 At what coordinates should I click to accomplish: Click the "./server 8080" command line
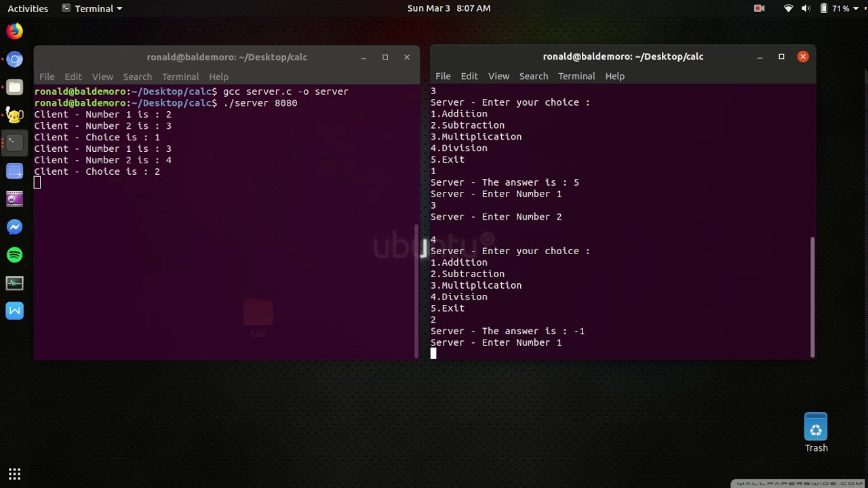260,103
